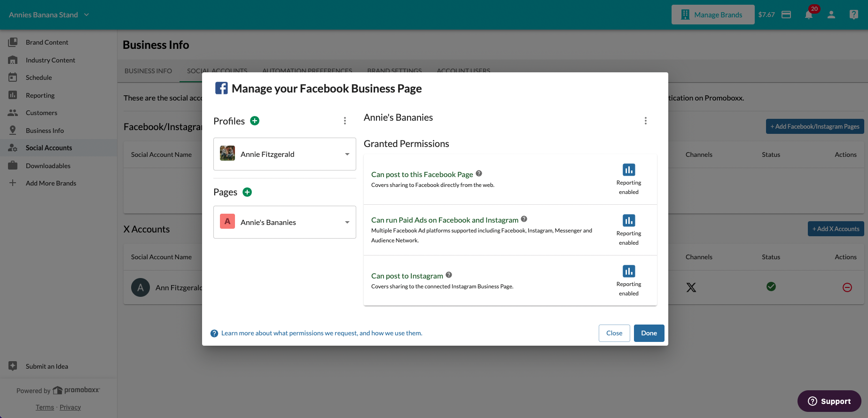Open the Support chat button
Viewport: 868px width, 418px height.
829,401
